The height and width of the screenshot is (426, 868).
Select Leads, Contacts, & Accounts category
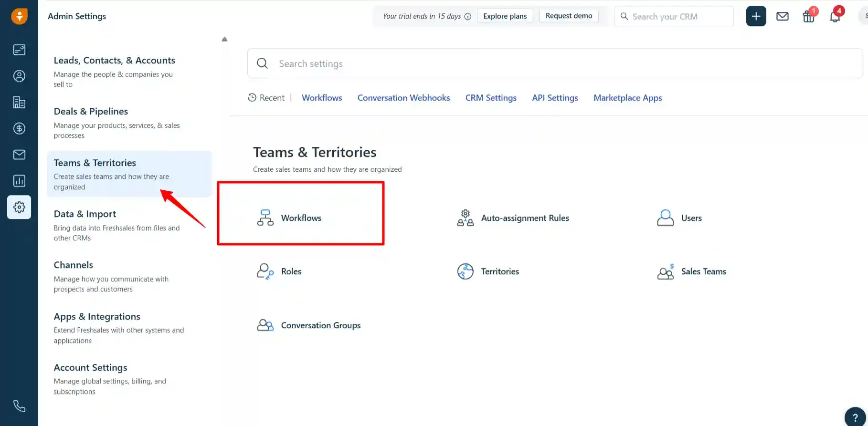click(129, 72)
